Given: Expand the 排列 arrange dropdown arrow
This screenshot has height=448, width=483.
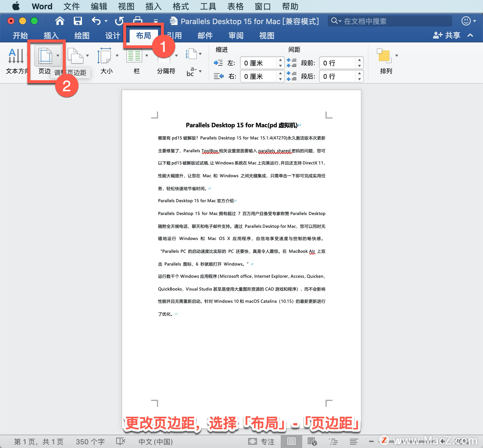Looking at the screenshot, I should coord(396,55).
